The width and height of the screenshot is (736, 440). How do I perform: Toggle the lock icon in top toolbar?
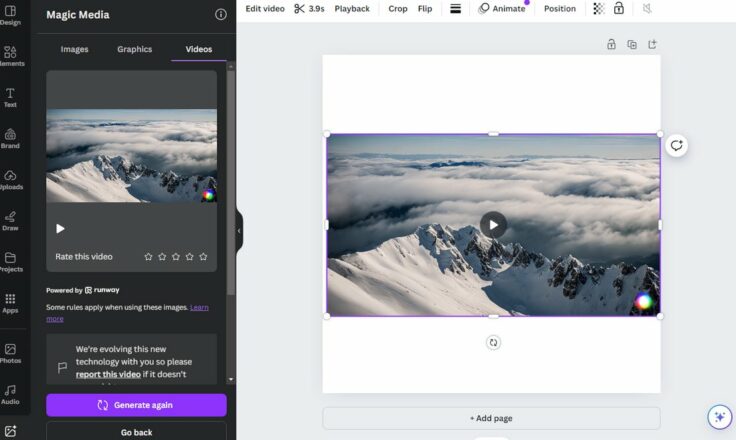tap(619, 9)
